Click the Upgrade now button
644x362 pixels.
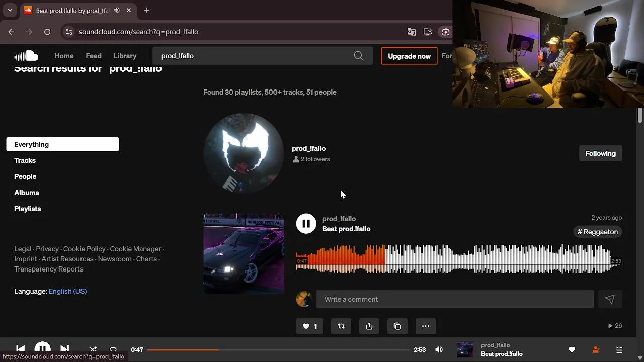coord(409,56)
